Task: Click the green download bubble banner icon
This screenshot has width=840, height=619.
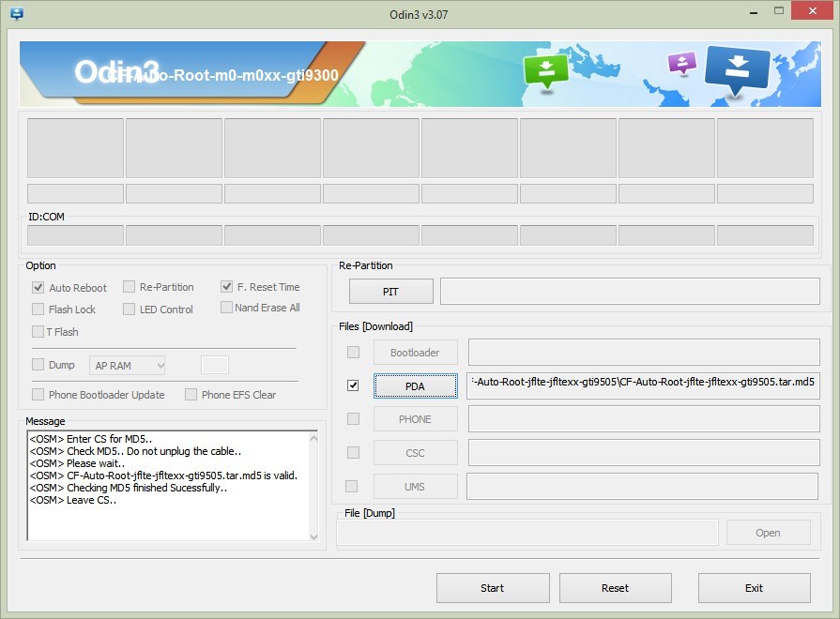Action: pyautogui.click(x=545, y=72)
